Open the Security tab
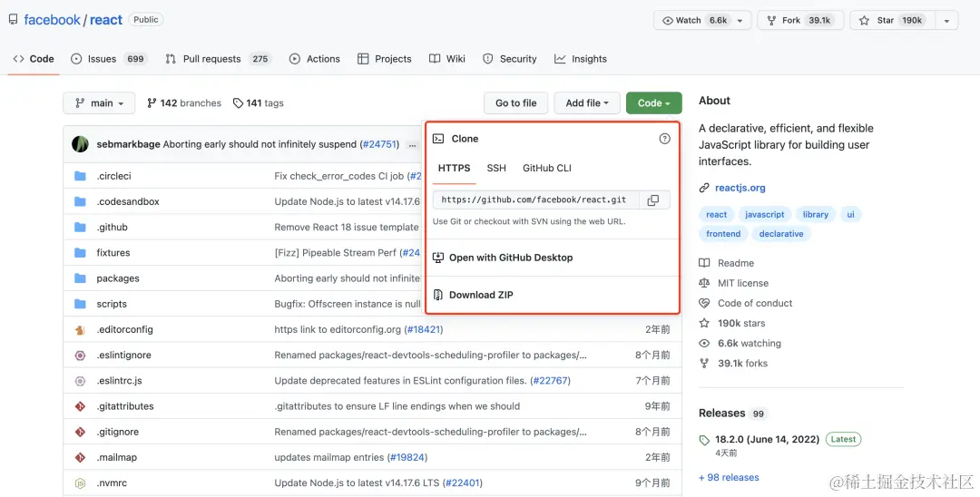The height and width of the screenshot is (497, 980). (510, 59)
